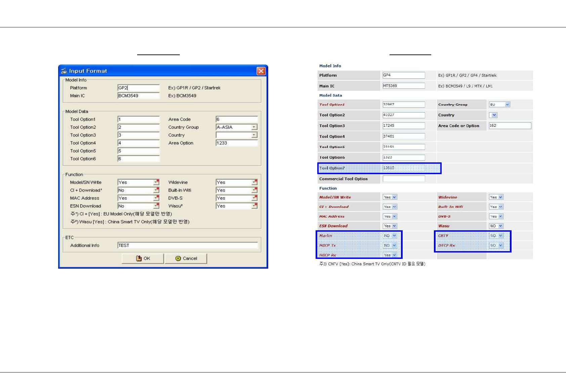Open the Marlin NO dropdown
566x392 pixels.
pyautogui.click(x=390, y=236)
